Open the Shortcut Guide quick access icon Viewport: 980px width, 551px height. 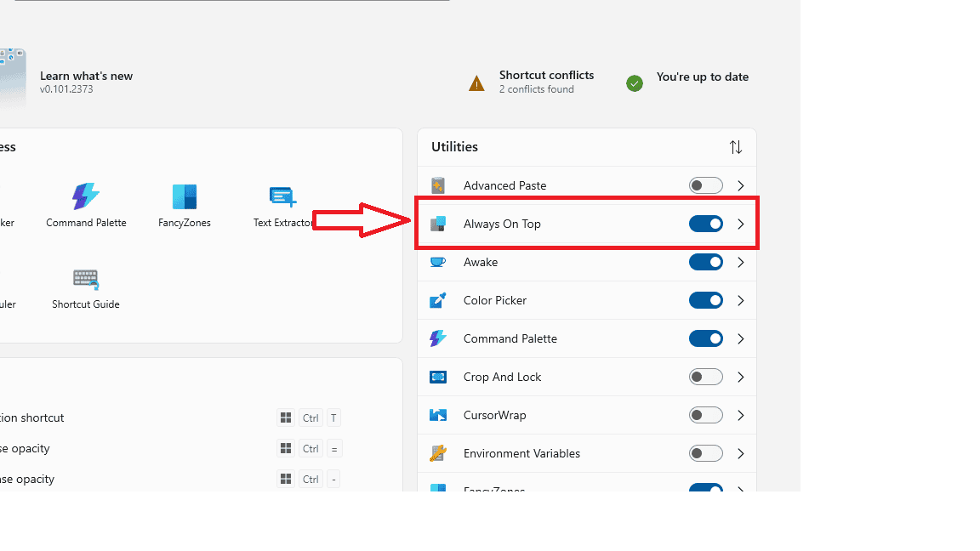[x=86, y=279]
